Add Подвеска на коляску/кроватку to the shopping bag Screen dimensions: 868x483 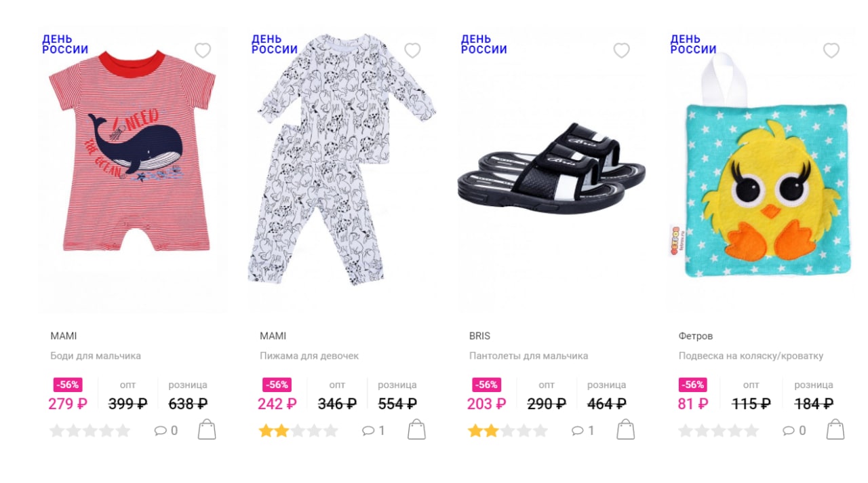coord(835,429)
